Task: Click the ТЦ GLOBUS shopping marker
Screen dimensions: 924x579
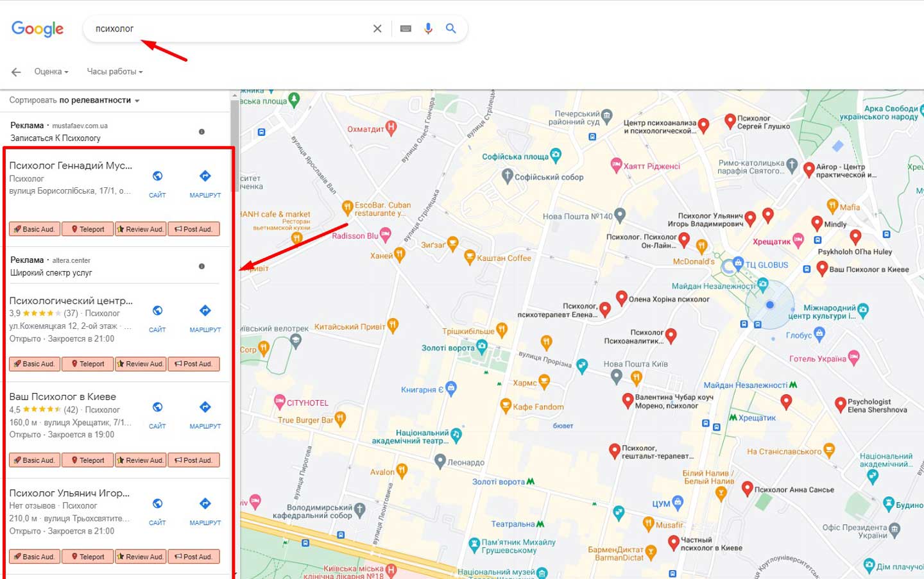Action: click(x=738, y=263)
